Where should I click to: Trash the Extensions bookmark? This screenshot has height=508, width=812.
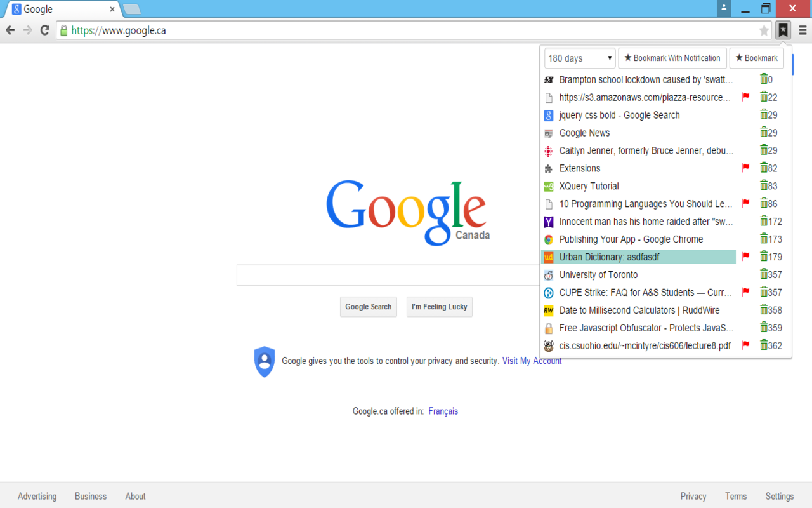coord(764,168)
